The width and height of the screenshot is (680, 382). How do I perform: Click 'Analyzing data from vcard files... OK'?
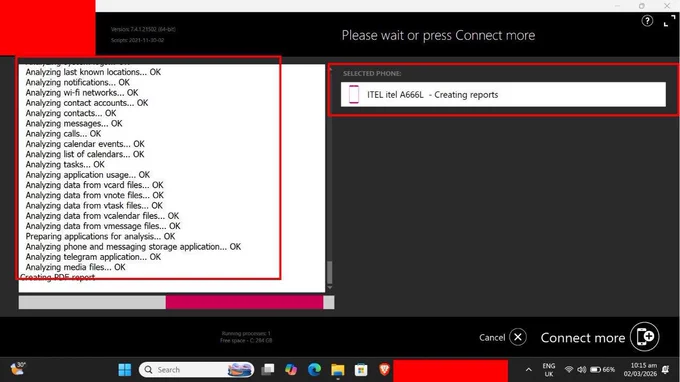(x=94, y=185)
